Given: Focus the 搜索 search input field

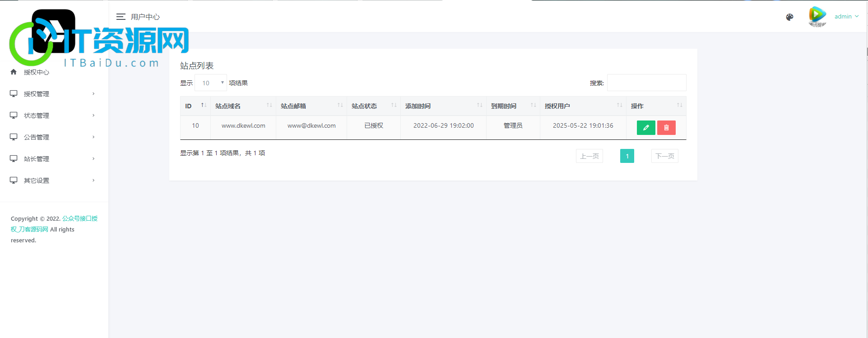Looking at the screenshot, I should pyautogui.click(x=646, y=83).
